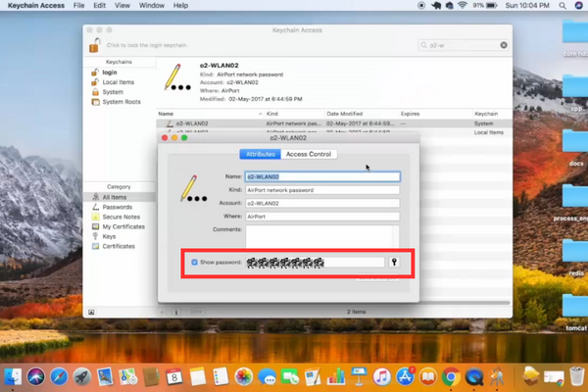The image size is (588, 392).
Task: Click the add item plus button
Action: click(162, 312)
